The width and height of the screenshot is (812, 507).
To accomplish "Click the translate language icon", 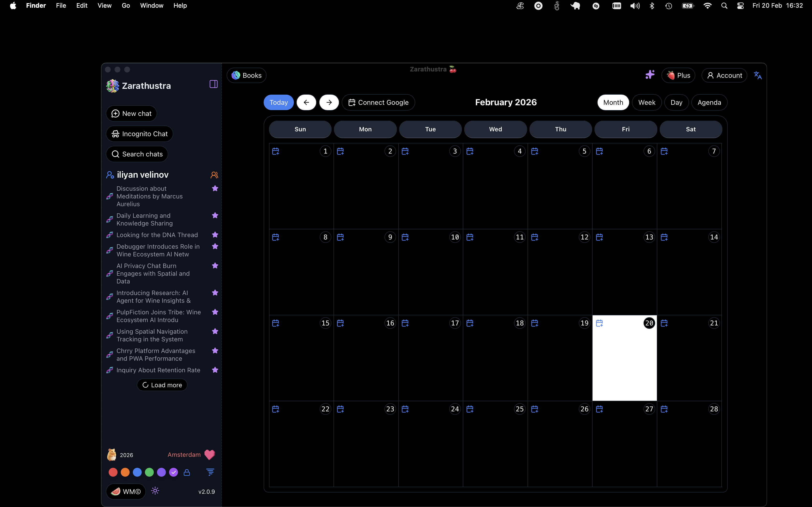I will (x=758, y=75).
